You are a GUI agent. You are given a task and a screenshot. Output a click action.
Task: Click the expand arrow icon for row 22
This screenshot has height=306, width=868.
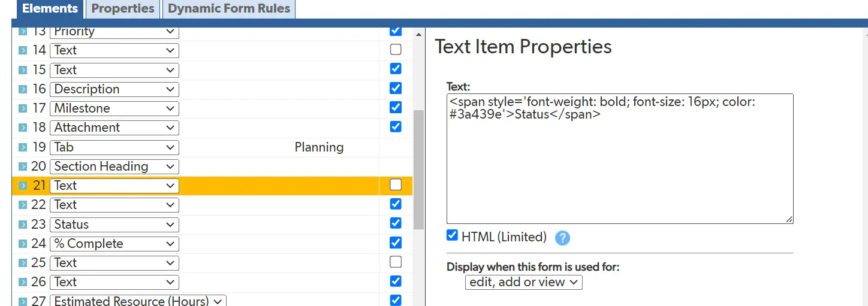pyautogui.click(x=23, y=205)
